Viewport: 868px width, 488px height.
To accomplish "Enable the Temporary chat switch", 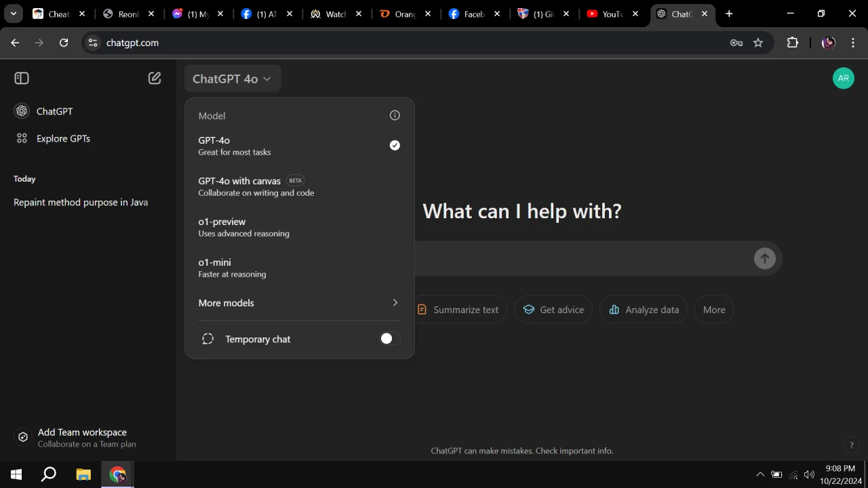I will point(390,339).
